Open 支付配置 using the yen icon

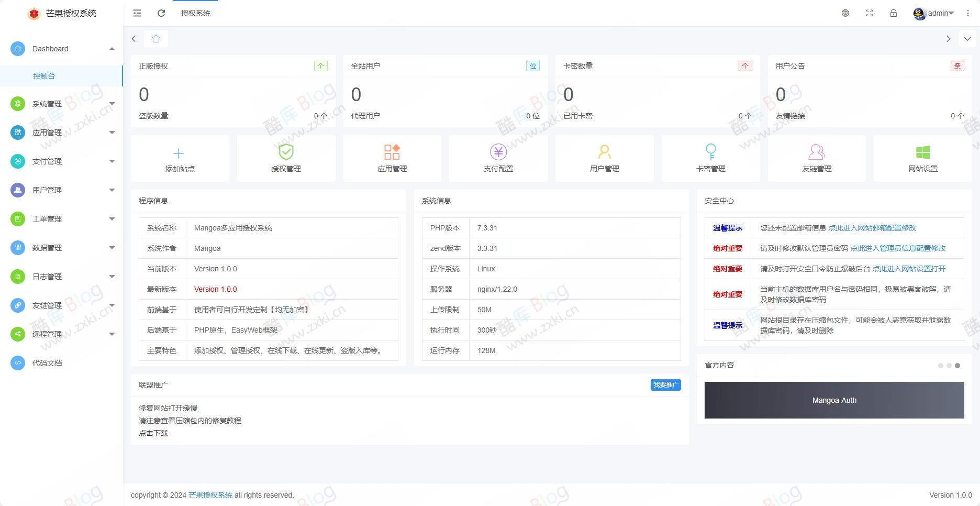498,152
